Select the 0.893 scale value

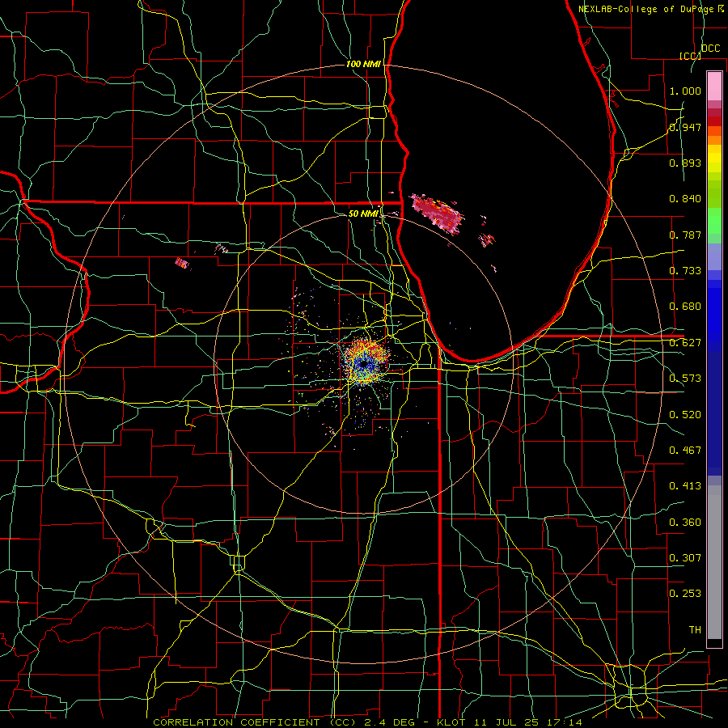point(685,163)
